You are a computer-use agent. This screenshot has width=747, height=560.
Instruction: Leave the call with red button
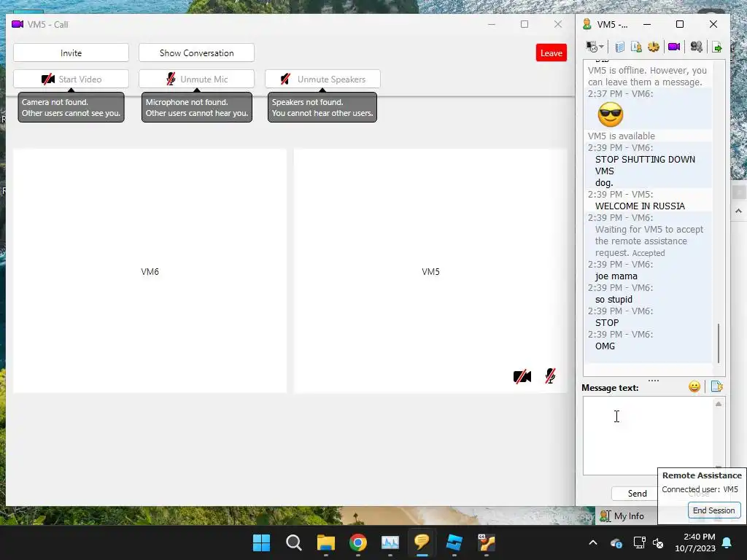click(551, 52)
